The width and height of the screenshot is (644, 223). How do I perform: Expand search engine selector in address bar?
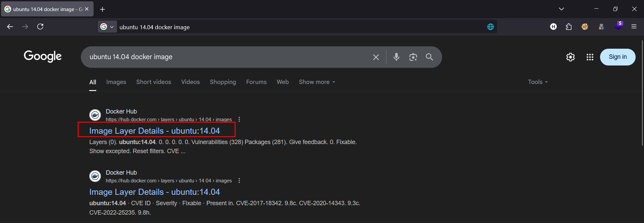107,27
